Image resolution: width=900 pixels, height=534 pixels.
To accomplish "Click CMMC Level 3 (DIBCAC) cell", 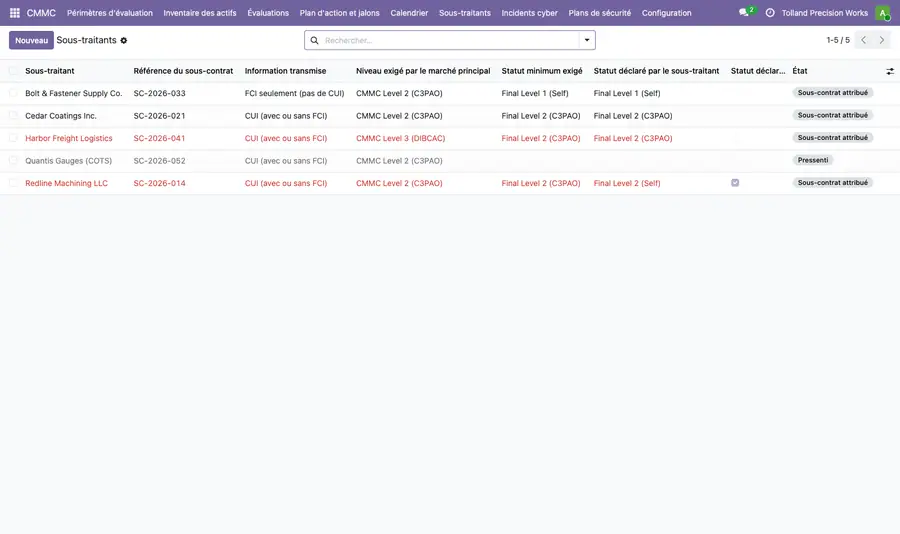I will click(x=401, y=138).
